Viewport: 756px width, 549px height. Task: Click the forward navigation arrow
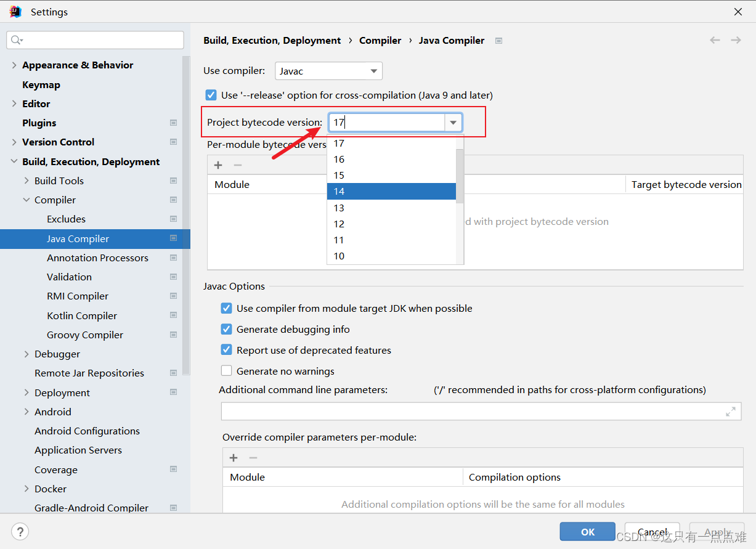click(x=736, y=40)
